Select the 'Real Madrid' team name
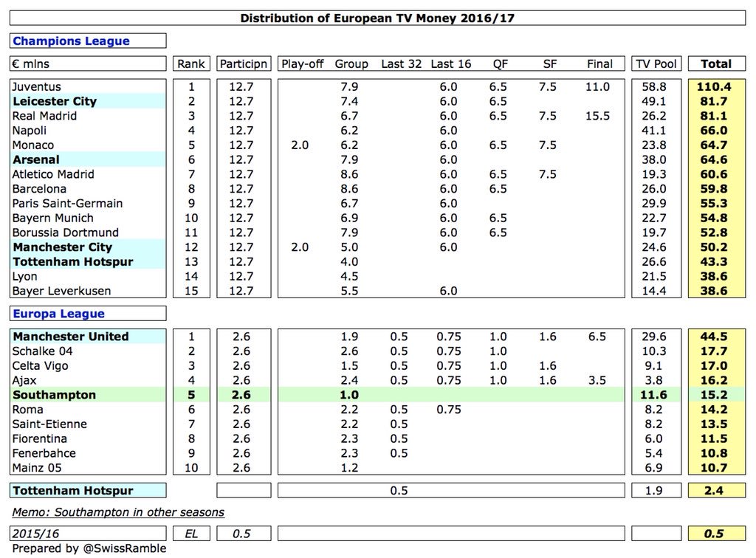Screen dimensions: 756x558 (44, 116)
